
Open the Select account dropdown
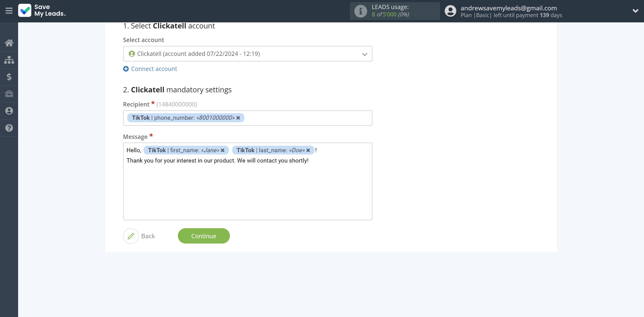[x=248, y=54]
